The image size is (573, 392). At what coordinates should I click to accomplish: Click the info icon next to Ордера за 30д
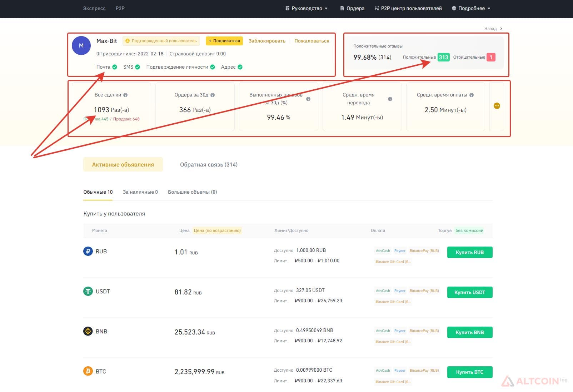[213, 95]
